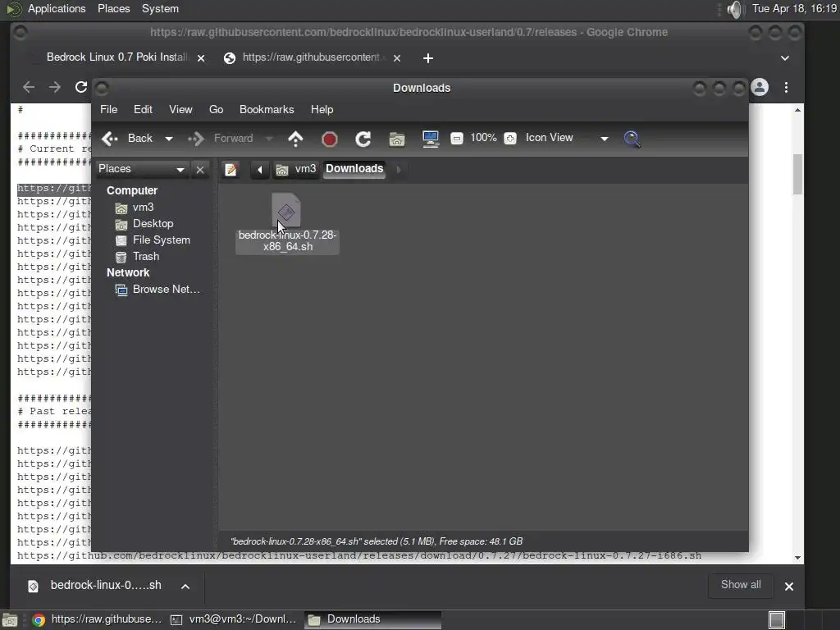This screenshot has height=630, width=840.
Task: Click the Chrome page vertical scrollbar thumb
Action: (797, 175)
